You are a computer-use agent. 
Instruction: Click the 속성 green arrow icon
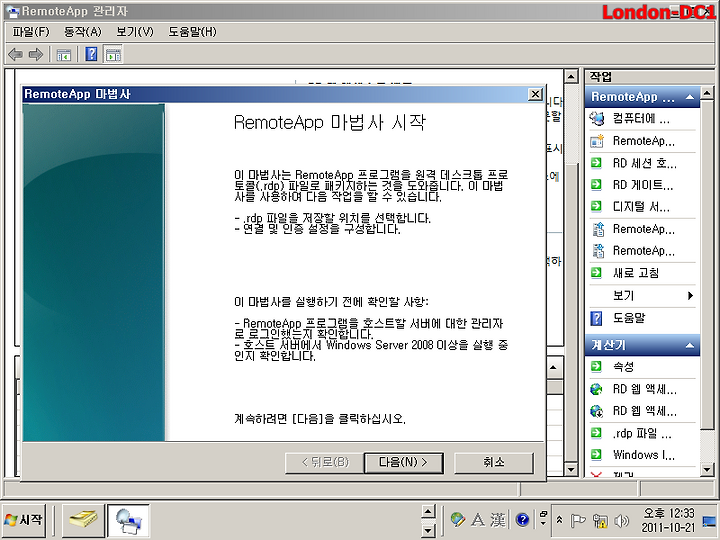tap(596, 366)
